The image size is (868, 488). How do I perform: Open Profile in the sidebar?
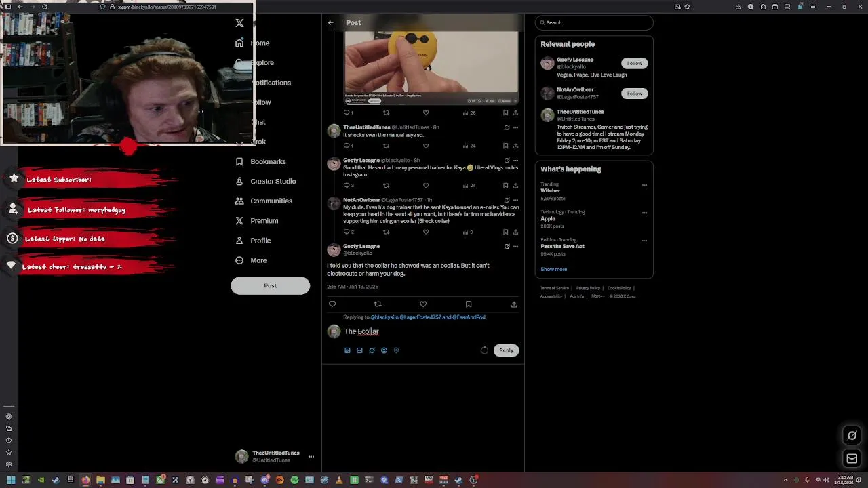[x=253, y=241]
